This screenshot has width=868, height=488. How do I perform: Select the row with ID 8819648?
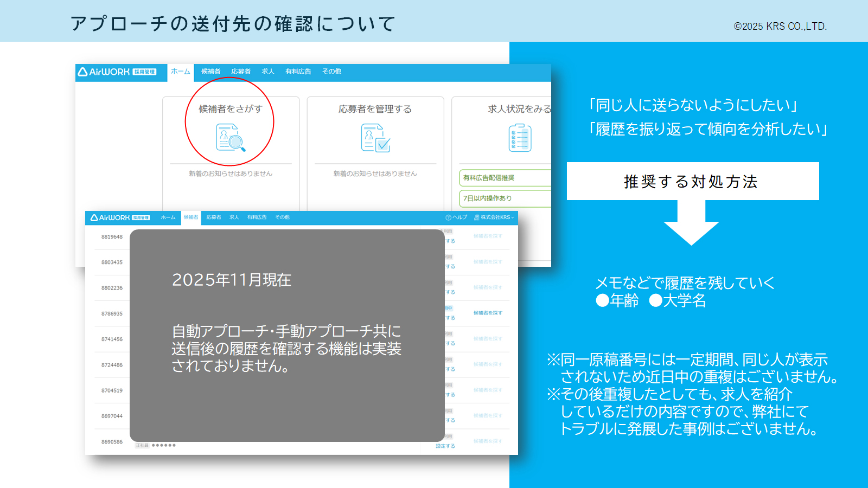click(112, 237)
